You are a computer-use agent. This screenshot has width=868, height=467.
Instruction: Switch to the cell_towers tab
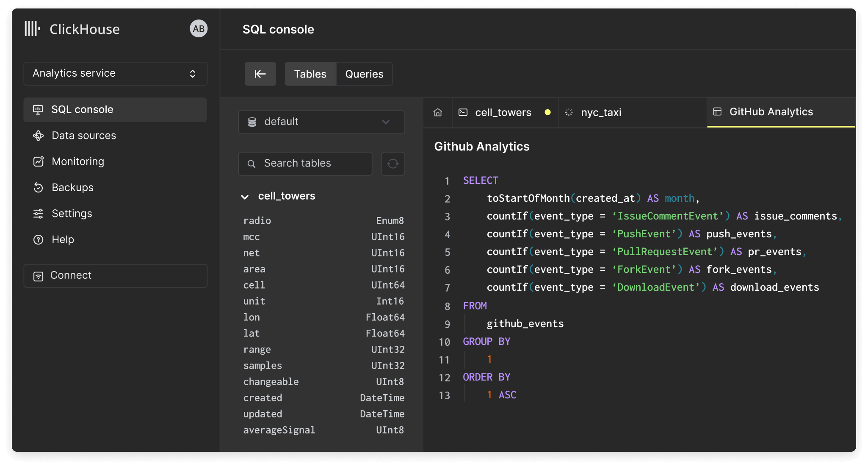(503, 112)
